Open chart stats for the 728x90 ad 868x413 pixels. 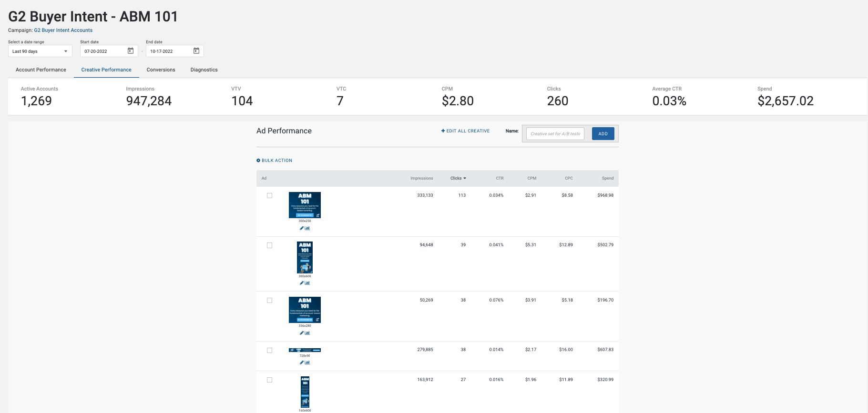307,363
